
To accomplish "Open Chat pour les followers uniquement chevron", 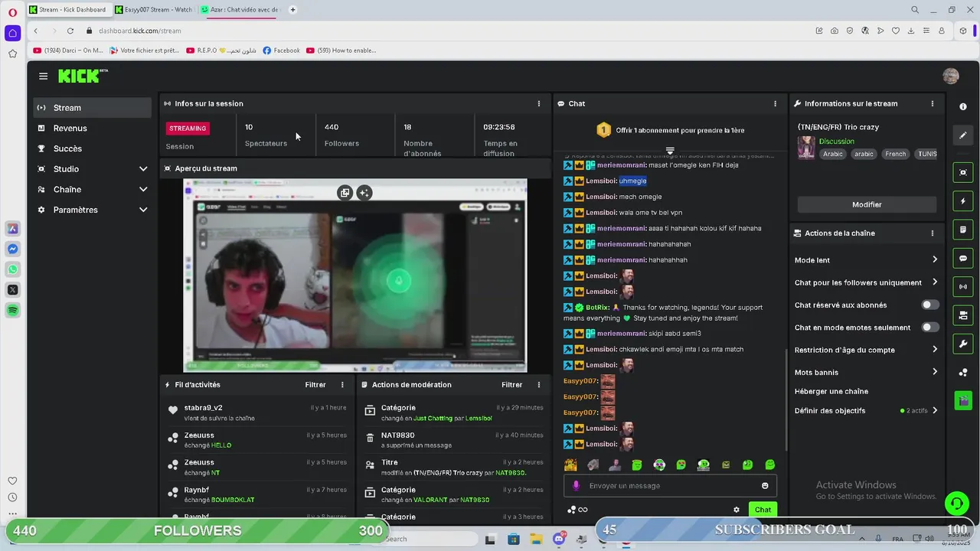I will 935,282.
